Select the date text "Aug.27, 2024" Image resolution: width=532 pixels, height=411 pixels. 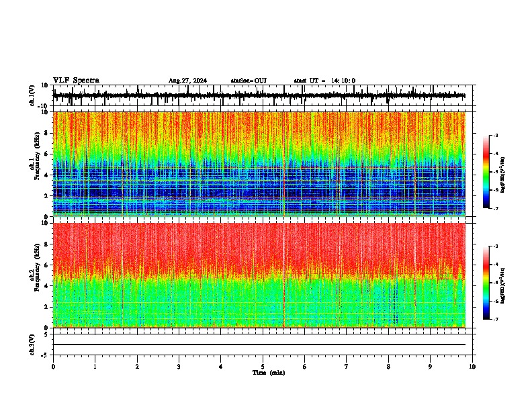[187, 81]
